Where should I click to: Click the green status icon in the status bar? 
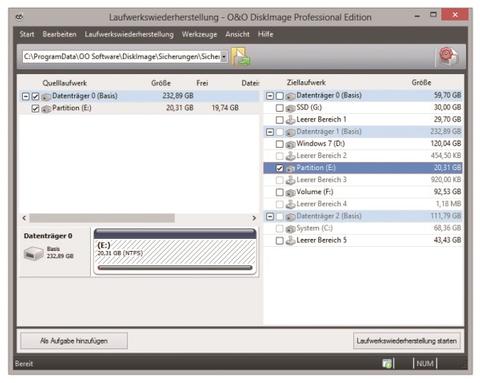(x=387, y=363)
